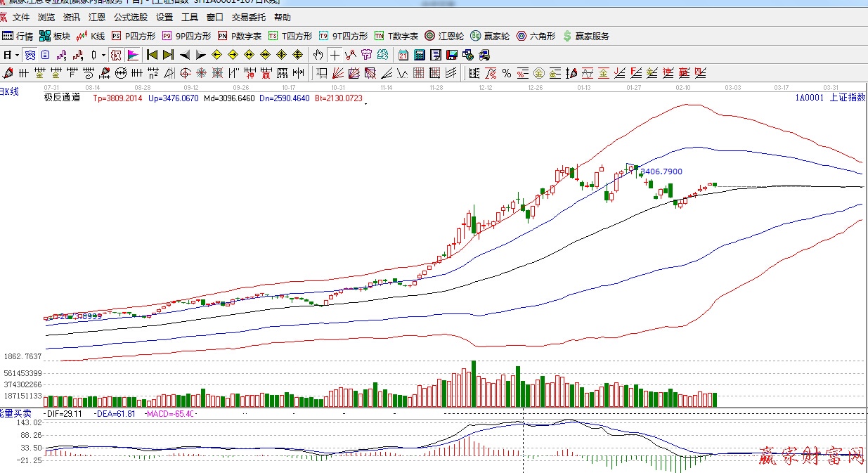This screenshot has height=473, width=868.
Task: Toggle the first highlighted chart-mode icon
Action: pyautogui.click(x=30, y=55)
